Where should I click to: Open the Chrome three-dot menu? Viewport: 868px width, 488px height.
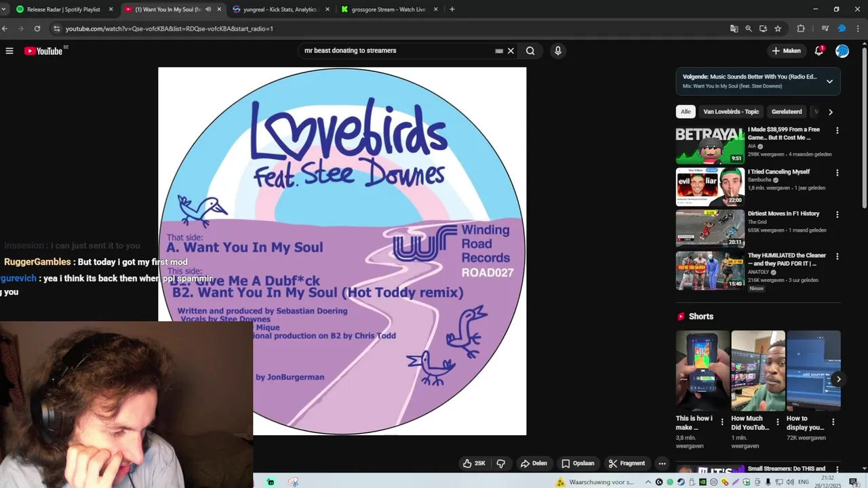tap(859, 28)
